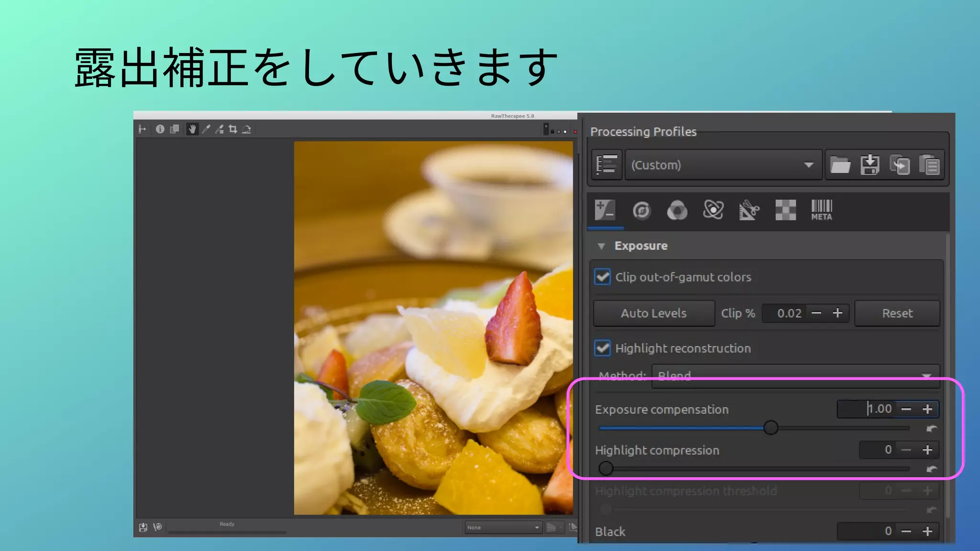Click the paste profile from clipboard icon
The width and height of the screenshot is (980, 551).
click(929, 165)
